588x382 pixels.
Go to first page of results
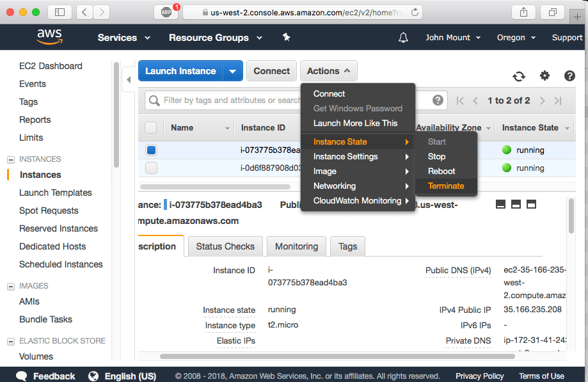460,100
